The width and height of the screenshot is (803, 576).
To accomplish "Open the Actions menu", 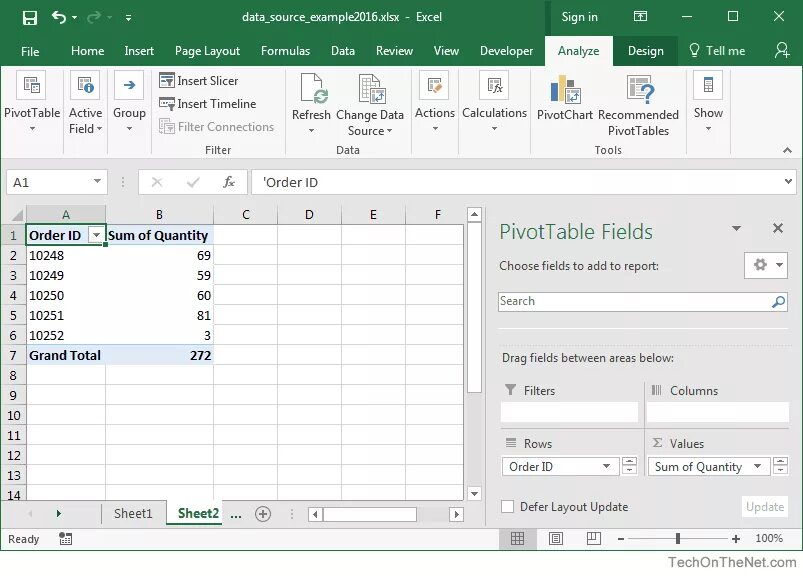I will coord(435,101).
